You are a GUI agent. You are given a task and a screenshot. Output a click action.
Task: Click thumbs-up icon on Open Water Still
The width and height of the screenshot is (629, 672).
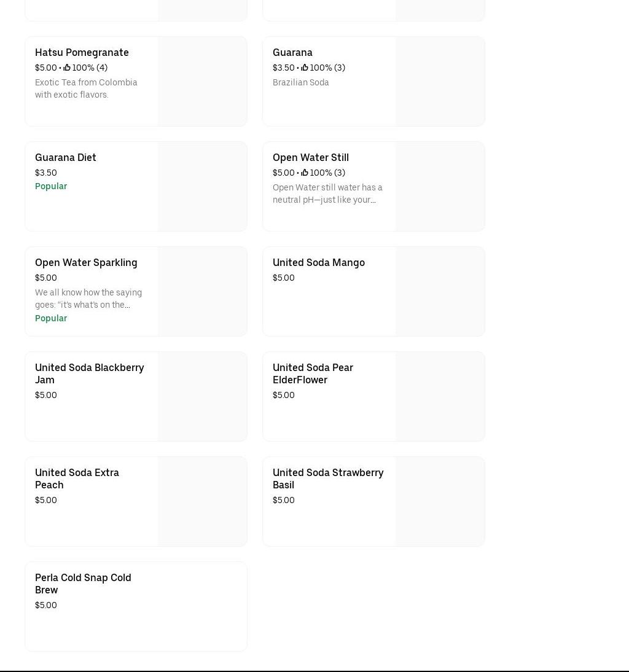305,173
